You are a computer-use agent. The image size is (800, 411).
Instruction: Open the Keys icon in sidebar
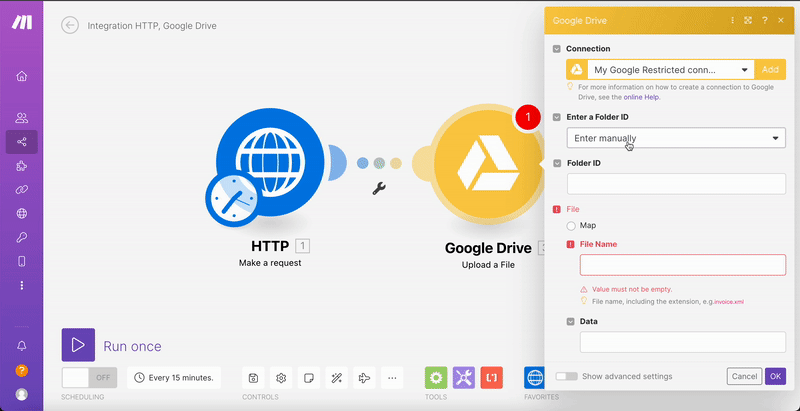[21, 238]
